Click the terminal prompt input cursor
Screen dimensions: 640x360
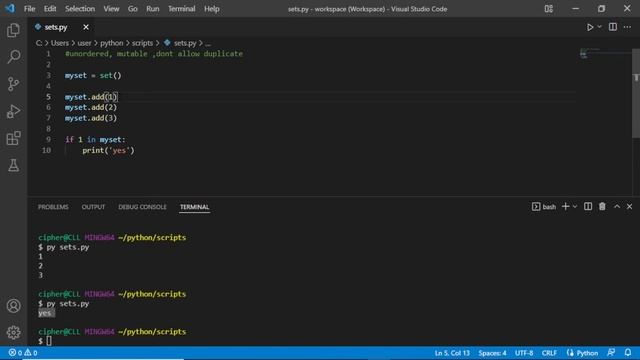tap(49, 340)
